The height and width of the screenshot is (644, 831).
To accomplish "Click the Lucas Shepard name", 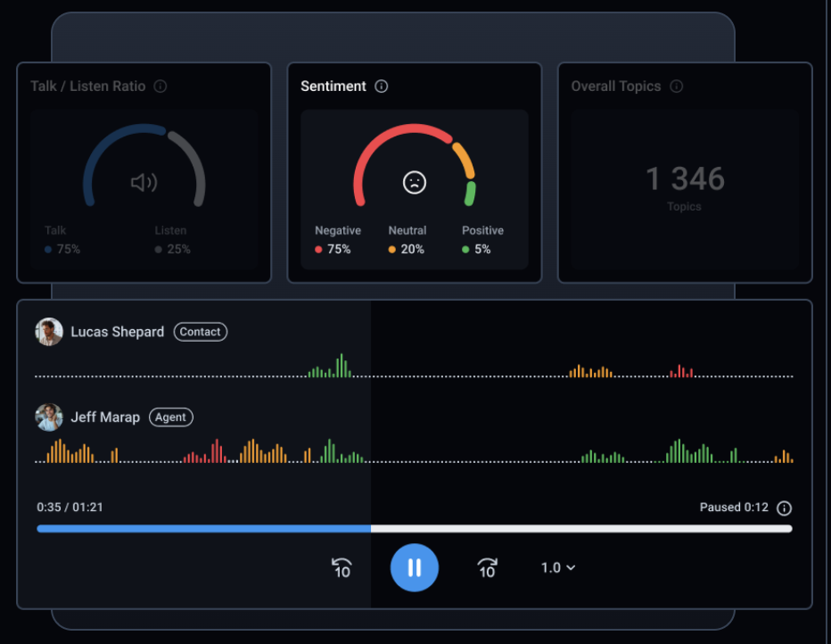I will click(x=117, y=332).
